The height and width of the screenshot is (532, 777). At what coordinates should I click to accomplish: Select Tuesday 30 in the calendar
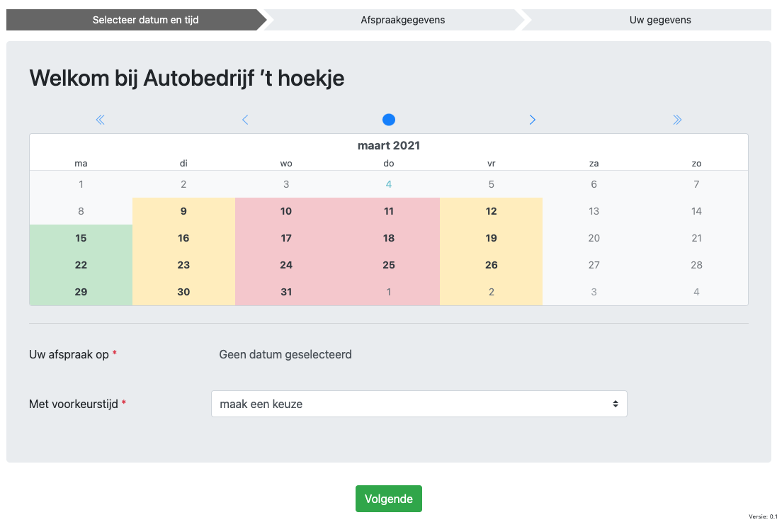pyautogui.click(x=183, y=292)
